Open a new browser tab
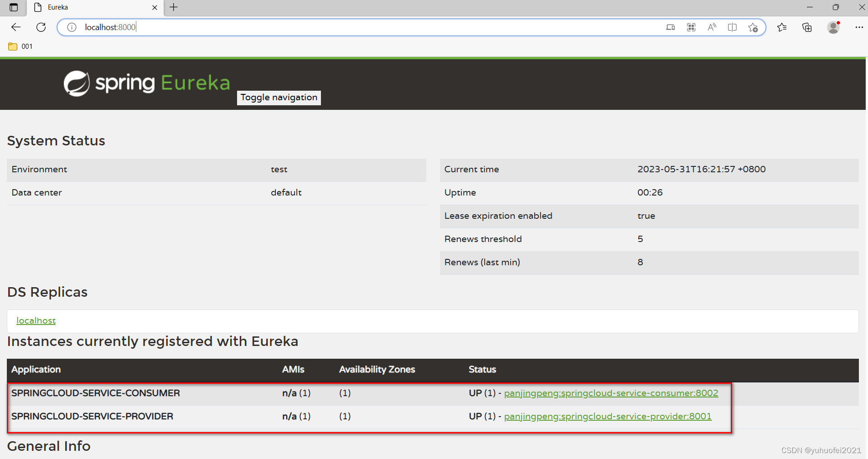868x459 pixels. pyautogui.click(x=174, y=7)
